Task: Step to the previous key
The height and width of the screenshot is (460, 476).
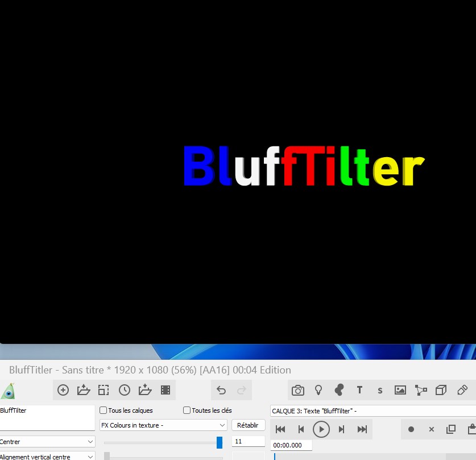Action: [301, 429]
